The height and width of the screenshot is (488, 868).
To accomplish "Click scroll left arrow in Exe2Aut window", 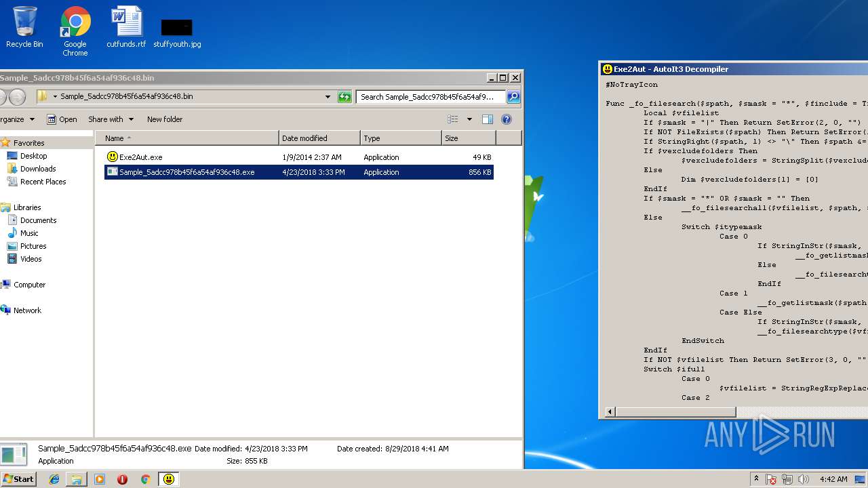I will 610,411.
